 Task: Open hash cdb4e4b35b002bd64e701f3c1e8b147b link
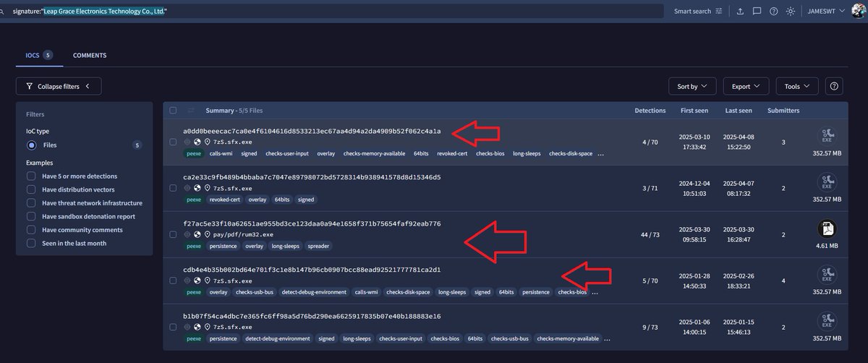coord(312,270)
